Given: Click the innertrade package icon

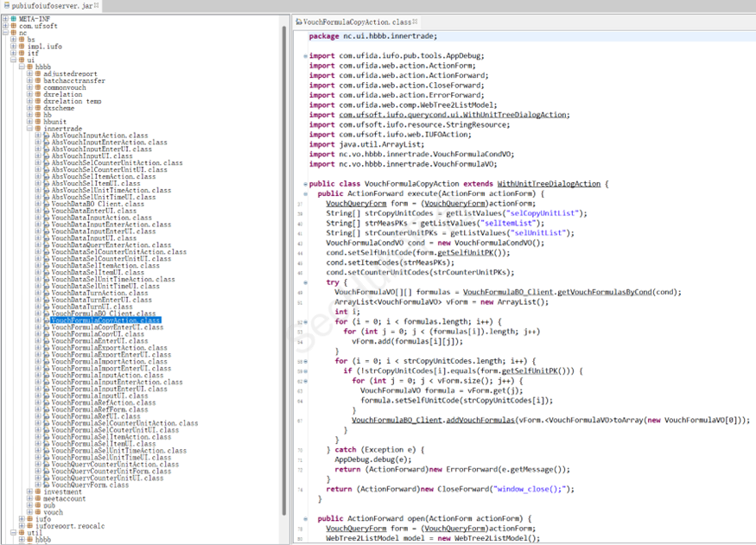Looking at the screenshot, I should tap(38, 129).
